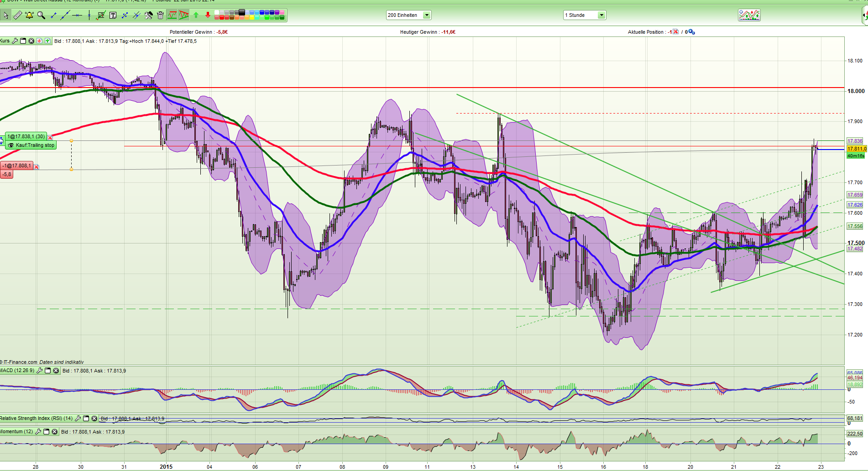Click the Momentum (12) title
The width and height of the screenshot is (868, 471).
(x=17, y=432)
